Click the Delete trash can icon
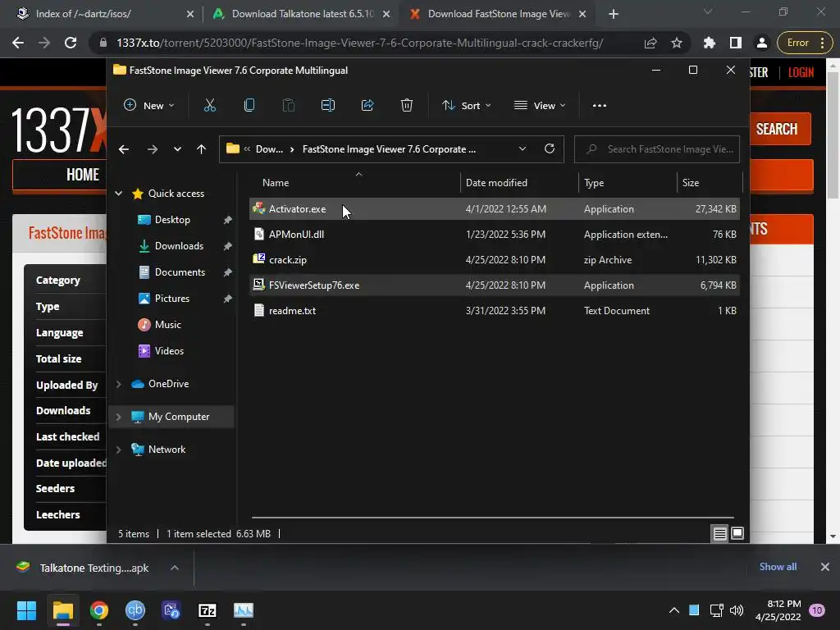 407,106
